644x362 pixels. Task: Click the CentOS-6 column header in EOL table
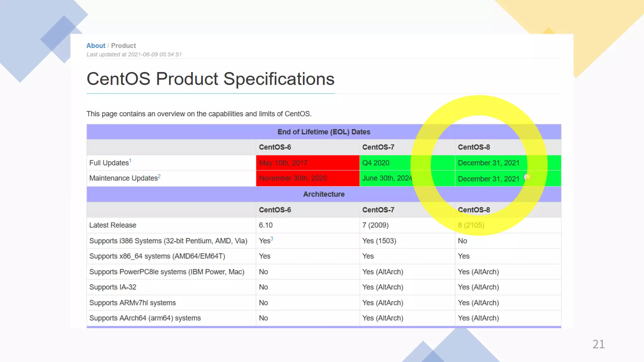275,147
